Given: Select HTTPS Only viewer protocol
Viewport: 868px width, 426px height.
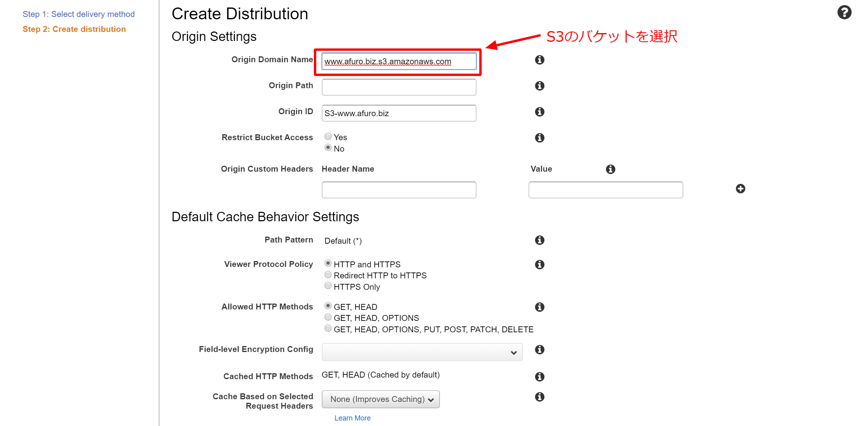Looking at the screenshot, I should coord(328,286).
